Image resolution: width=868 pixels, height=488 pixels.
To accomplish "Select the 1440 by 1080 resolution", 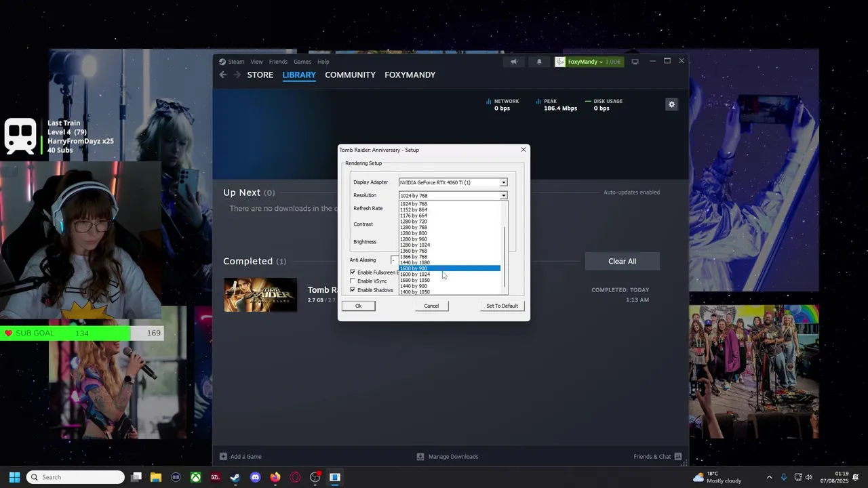I will pyautogui.click(x=450, y=263).
